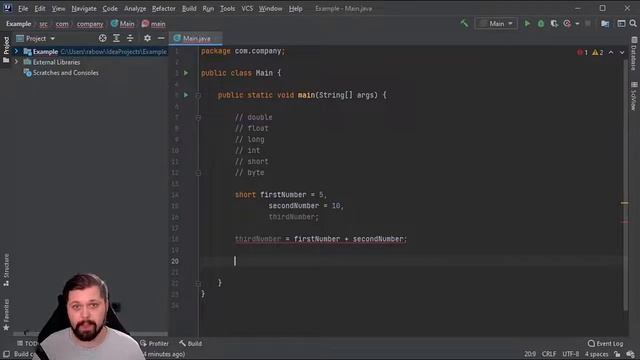The image size is (640, 360).
Task: Open the Analyze menu
Action: (135, 8)
